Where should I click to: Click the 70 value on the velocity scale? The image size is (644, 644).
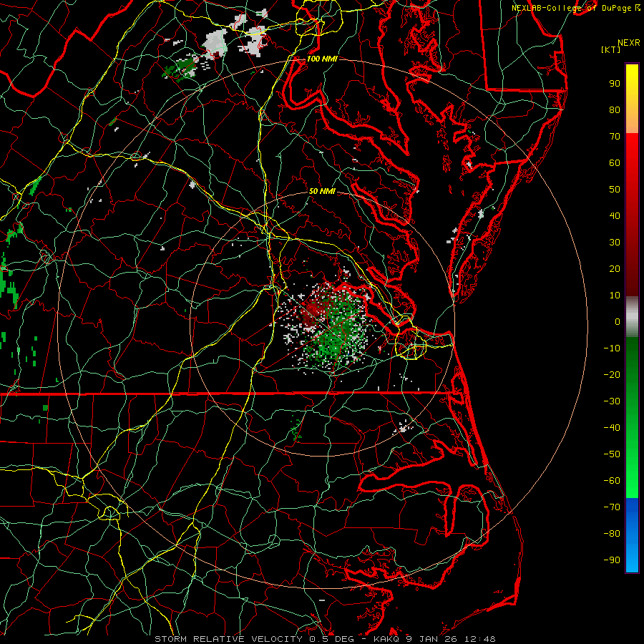coord(615,137)
